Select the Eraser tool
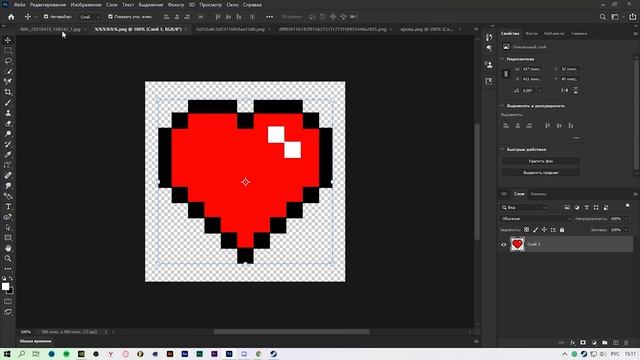Viewport: 640px width, 360px height. point(8,123)
